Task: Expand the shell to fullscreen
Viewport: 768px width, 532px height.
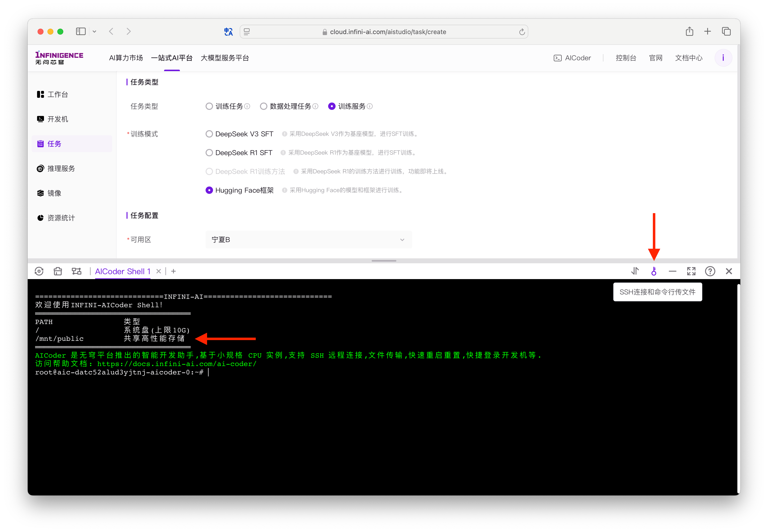Action: pos(691,271)
